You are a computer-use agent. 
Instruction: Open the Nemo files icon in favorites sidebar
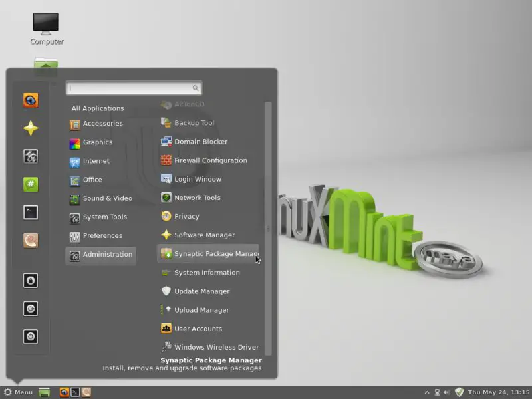point(31,241)
